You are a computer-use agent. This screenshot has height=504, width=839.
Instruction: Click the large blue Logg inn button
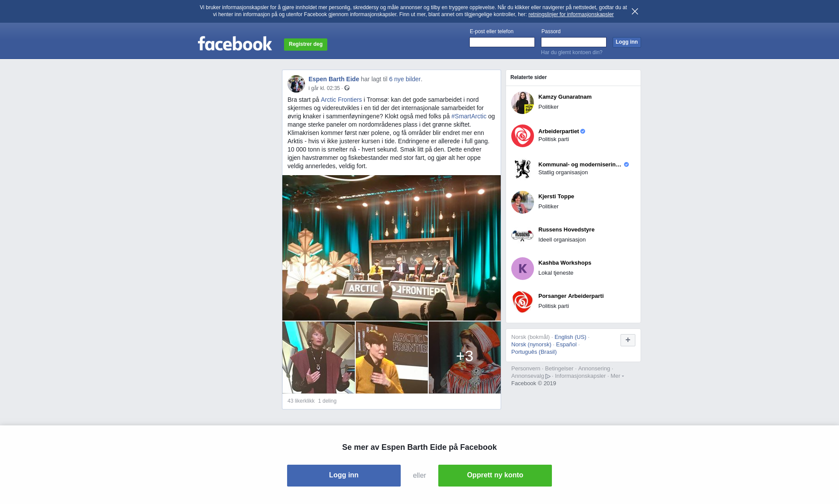coord(344,476)
